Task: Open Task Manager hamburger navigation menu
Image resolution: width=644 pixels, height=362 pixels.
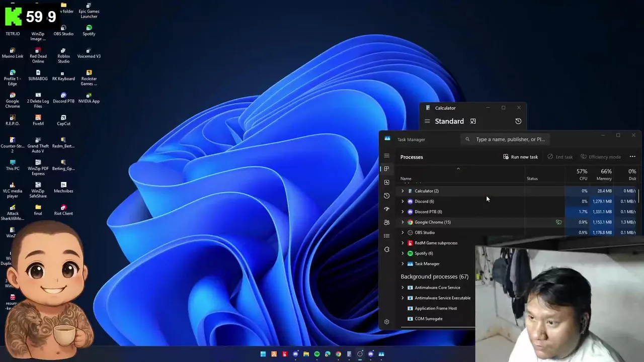Action: tap(386, 156)
